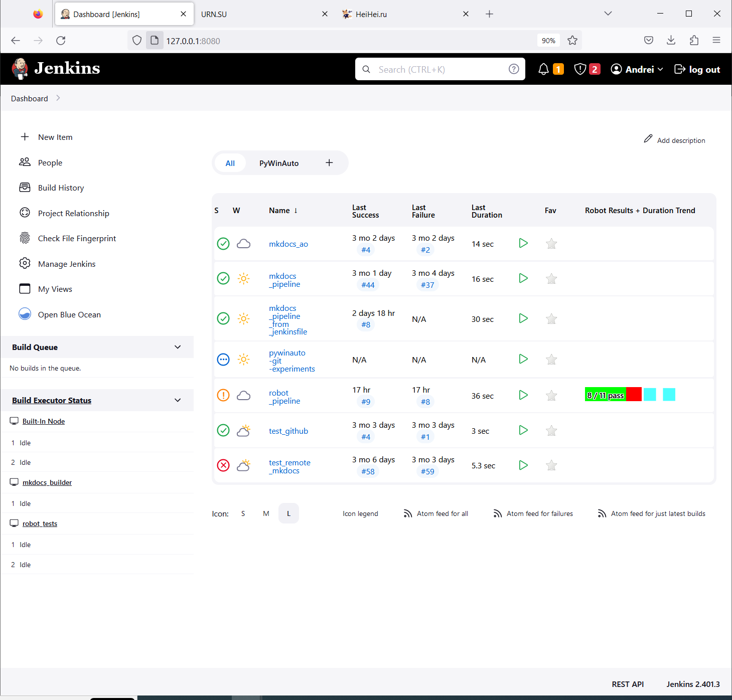The width and height of the screenshot is (732, 700).
Task: Click Add description link
Action: pyautogui.click(x=675, y=140)
